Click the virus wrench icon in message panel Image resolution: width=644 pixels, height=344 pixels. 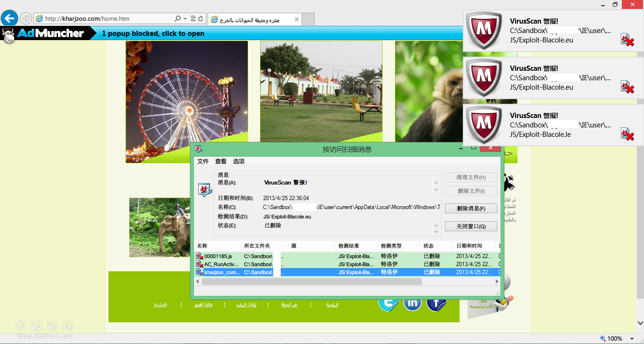205,190
